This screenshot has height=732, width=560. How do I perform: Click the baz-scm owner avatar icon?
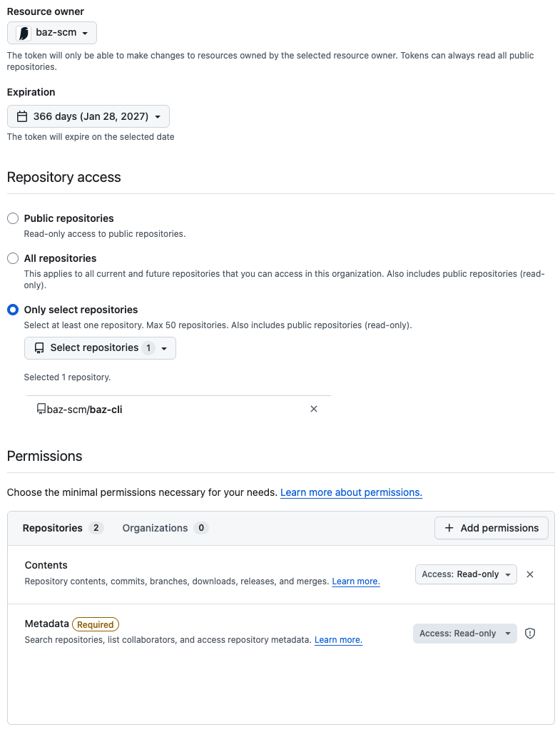(x=24, y=33)
